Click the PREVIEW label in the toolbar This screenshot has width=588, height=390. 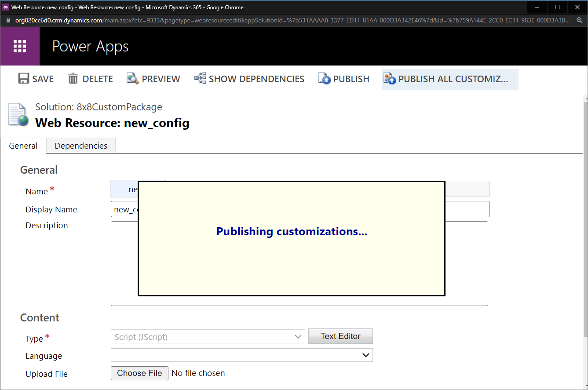pos(161,79)
